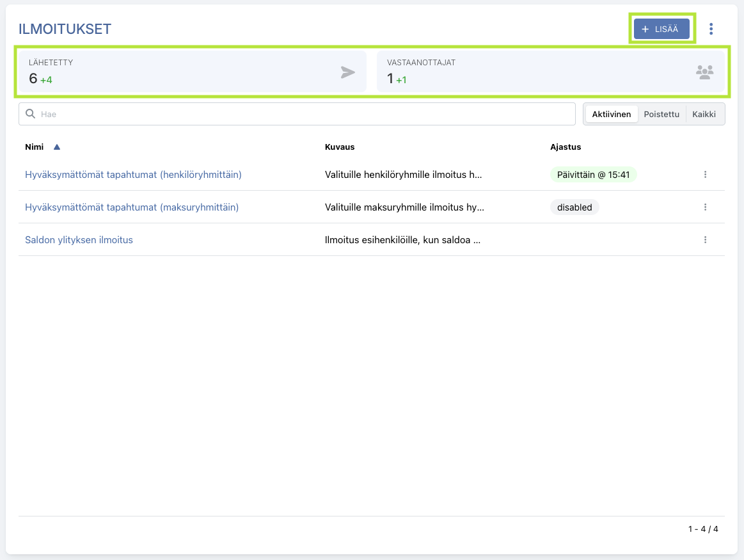Click the recipients group icon in Vastaanottajat card

point(704,72)
